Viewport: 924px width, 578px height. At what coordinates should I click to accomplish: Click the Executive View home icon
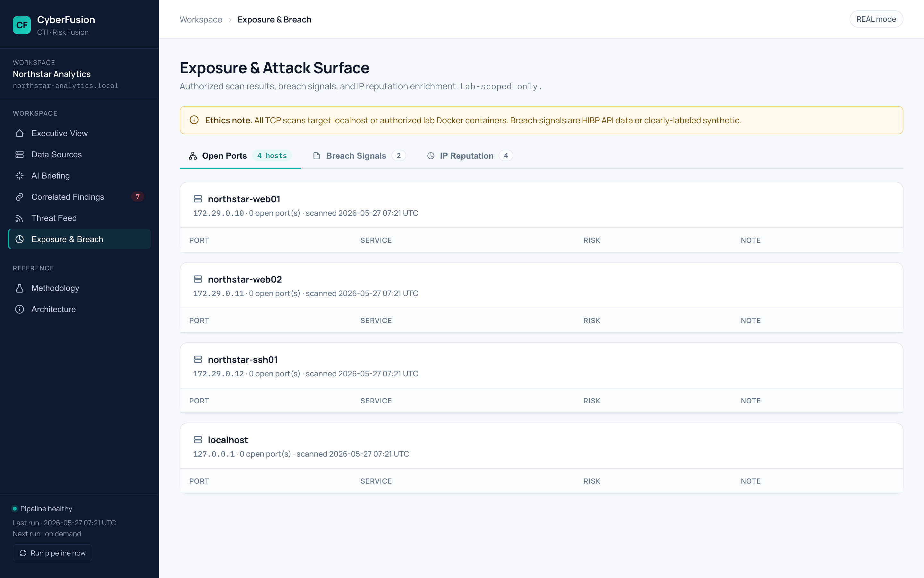click(x=20, y=133)
